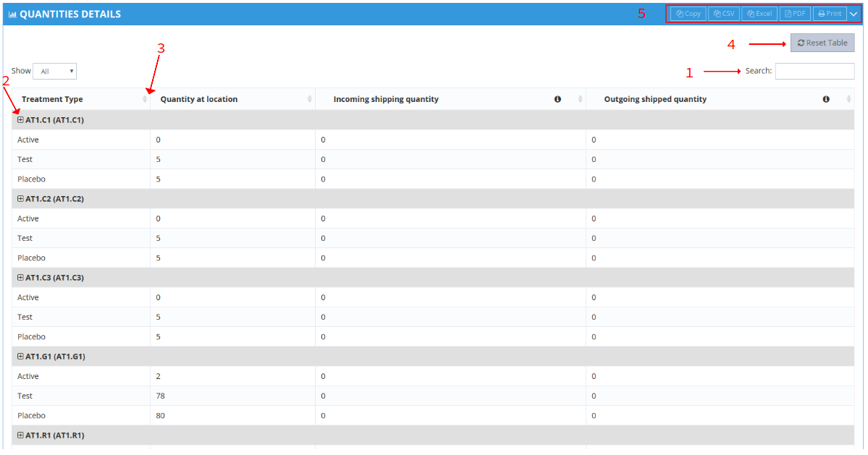Select Placebo row under AT1.G1
This screenshot has height=455, width=868.
(x=433, y=415)
